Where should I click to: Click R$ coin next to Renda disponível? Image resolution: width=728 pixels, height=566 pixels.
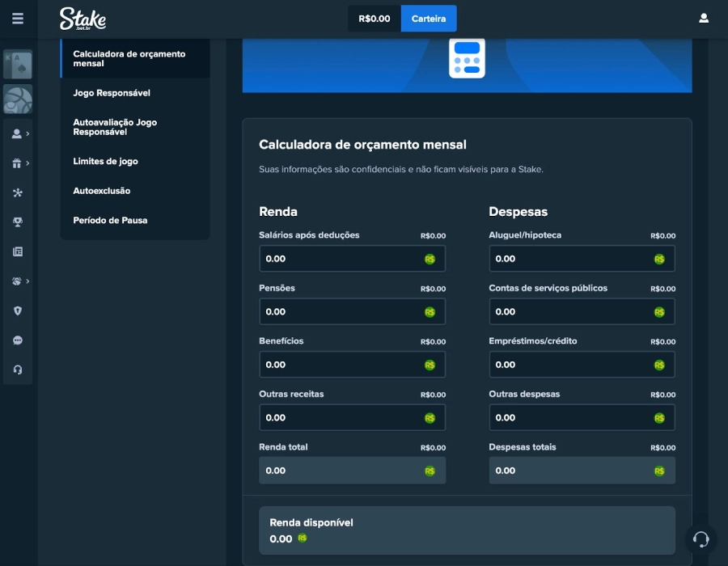tap(303, 539)
